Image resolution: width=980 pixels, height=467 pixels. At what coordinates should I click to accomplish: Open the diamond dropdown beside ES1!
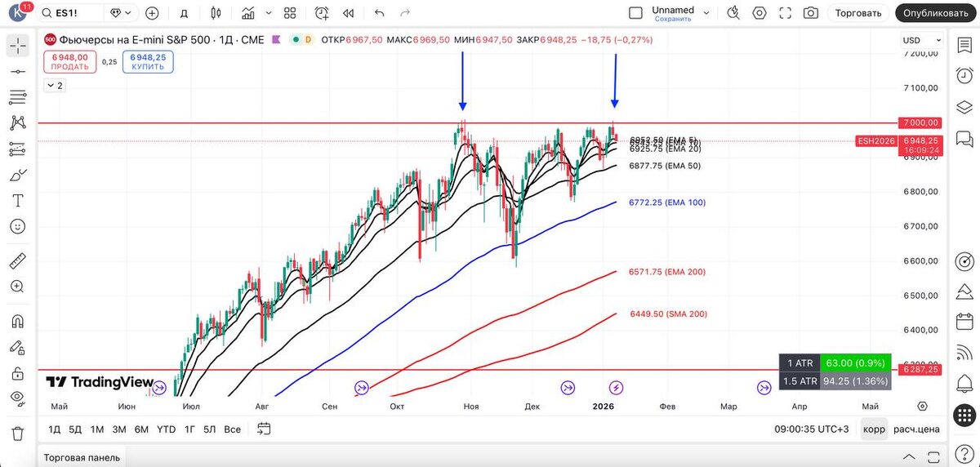[x=120, y=13]
